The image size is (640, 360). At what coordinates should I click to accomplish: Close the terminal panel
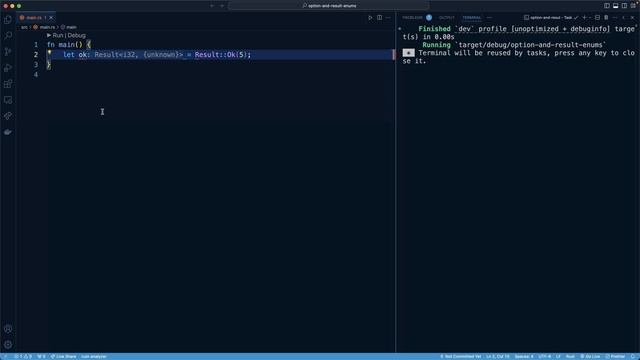632,18
